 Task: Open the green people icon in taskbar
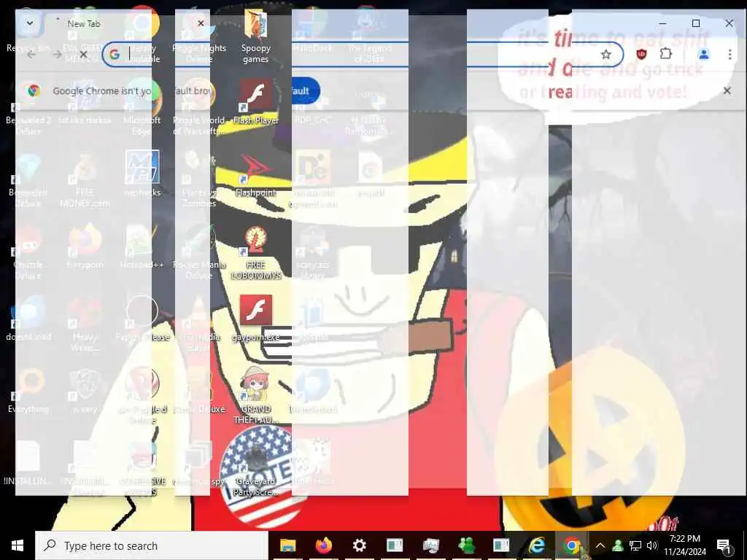click(x=466, y=545)
